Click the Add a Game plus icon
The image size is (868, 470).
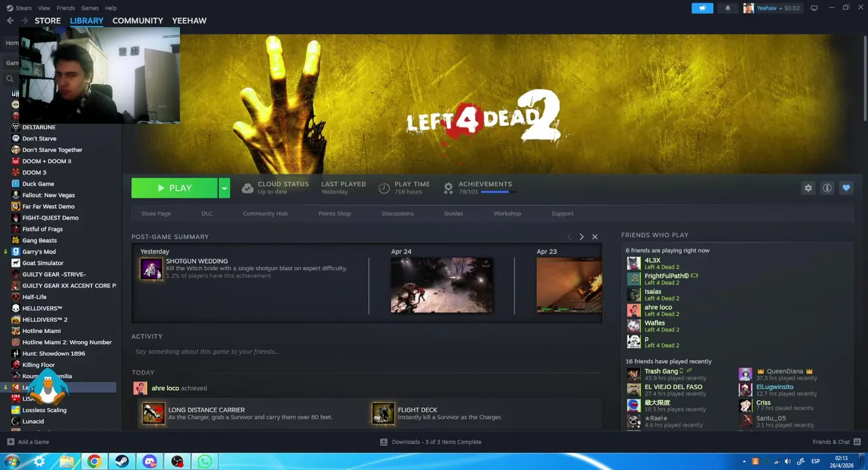(x=10, y=442)
